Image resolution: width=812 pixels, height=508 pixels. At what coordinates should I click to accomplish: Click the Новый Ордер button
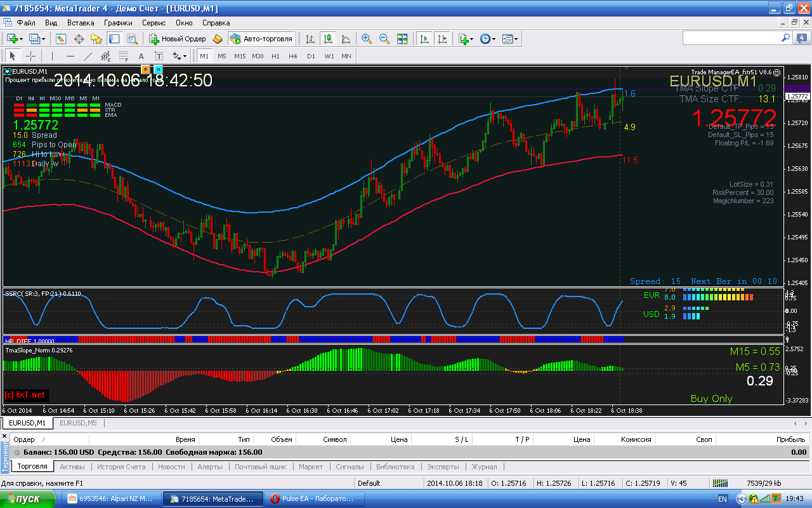pyautogui.click(x=178, y=39)
